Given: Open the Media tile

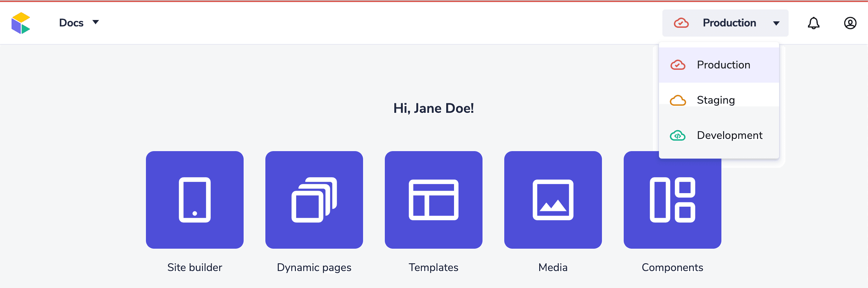Looking at the screenshot, I should tap(553, 200).
